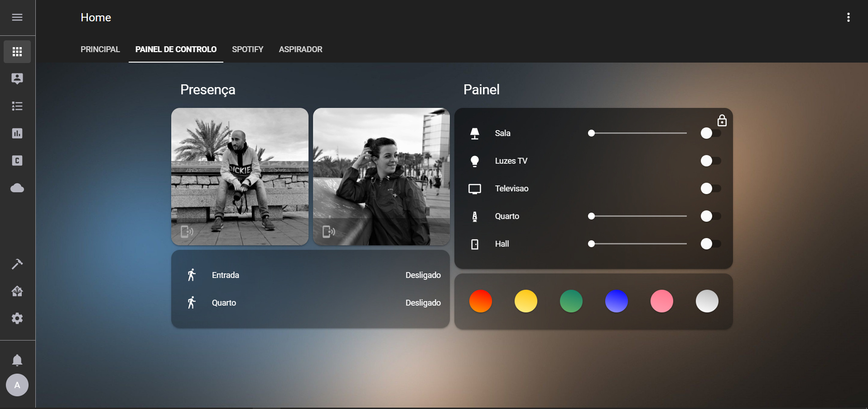The width and height of the screenshot is (868, 409).
Task: Switch to the SPOTIFY tab
Action: [x=247, y=49]
